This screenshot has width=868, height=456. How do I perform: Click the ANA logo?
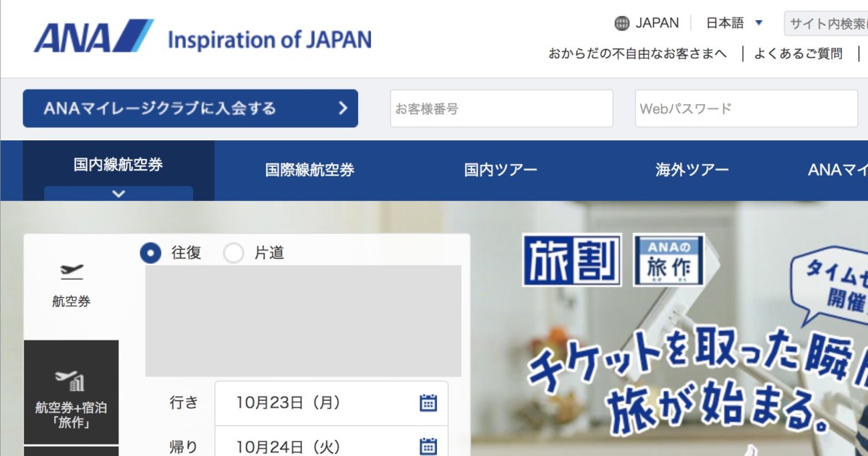coord(94,36)
